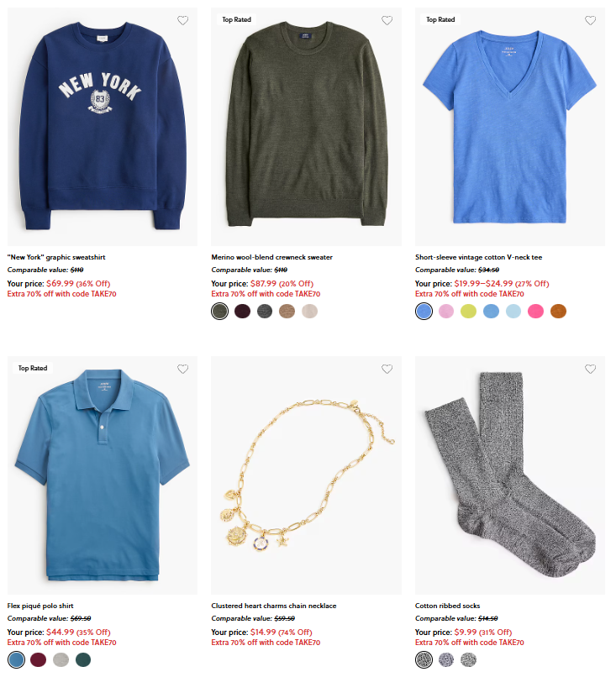Click heart icon on Merino wool-blend sweater
This screenshot has height=677, width=616.
click(387, 20)
